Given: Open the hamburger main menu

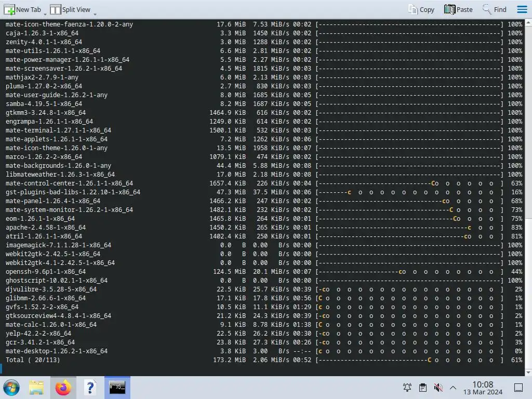Looking at the screenshot, I should (x=522, y=9).
